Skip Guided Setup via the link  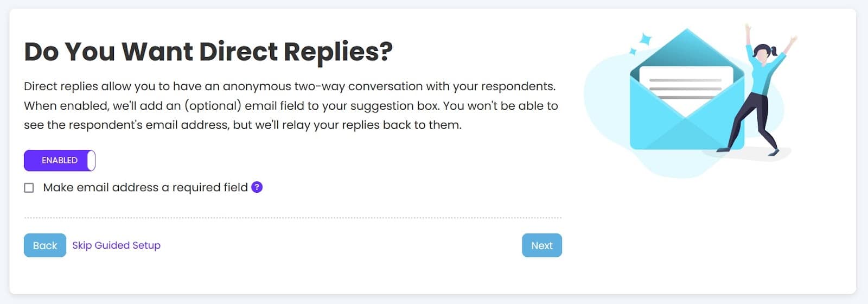click(x=116, y=245)
